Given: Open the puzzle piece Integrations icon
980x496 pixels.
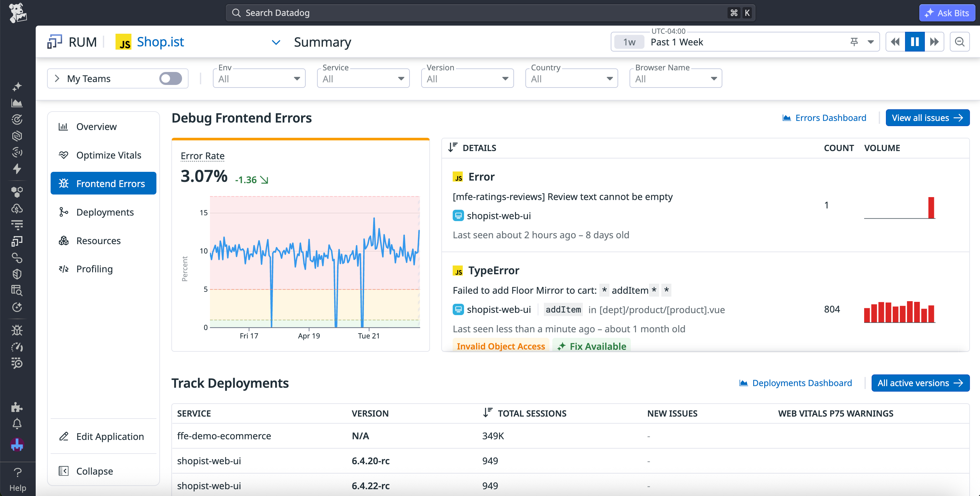Looking at the screenshot, I should [x=17, y=407].
